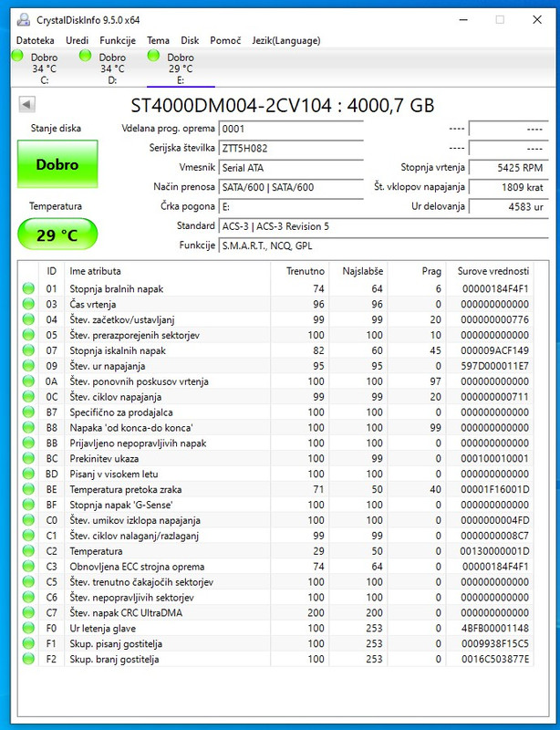560x730 pixels.
Task: Click status dot for 05 prerazporejenih sektorjev row
Action: click(x=28, y=335)
